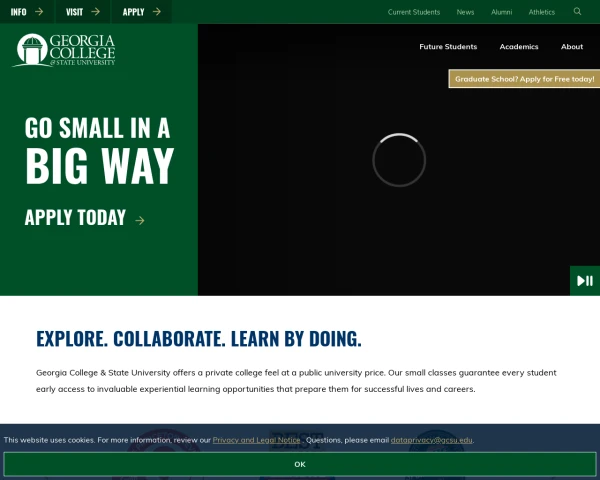Click the APPLY TODAY link
Image resolution: width=600 pixels, height=480 pixels.
[x=85, y=218]
